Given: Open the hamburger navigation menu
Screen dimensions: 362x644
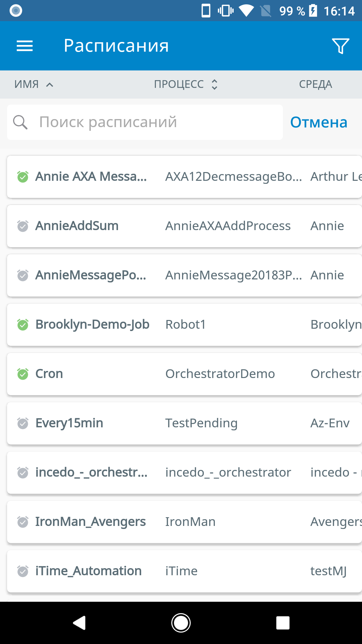Looking at the screenshot, I should coord(25,46).
